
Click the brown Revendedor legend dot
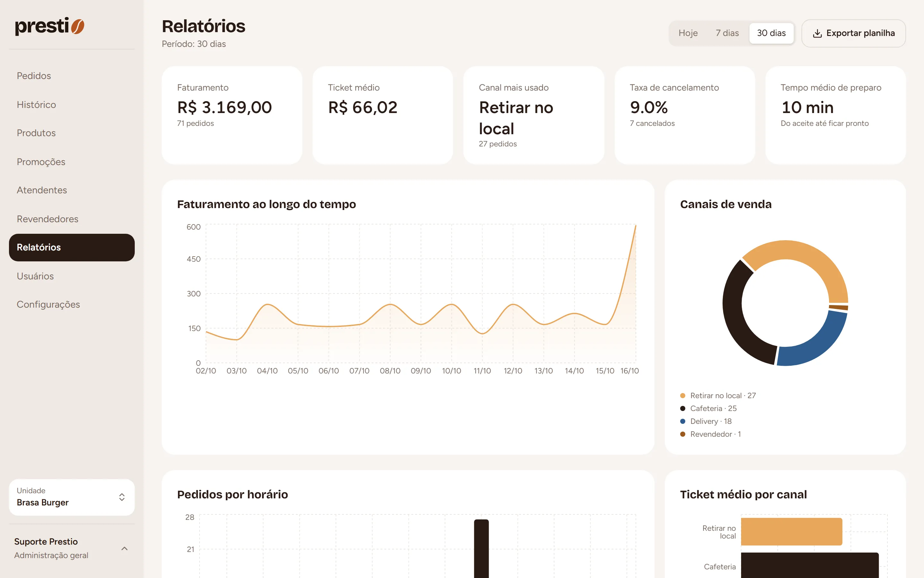click(x=683, y=434)
